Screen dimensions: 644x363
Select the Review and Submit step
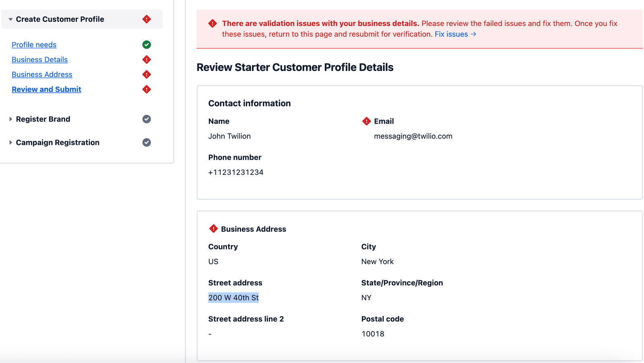tap(46, 89)
